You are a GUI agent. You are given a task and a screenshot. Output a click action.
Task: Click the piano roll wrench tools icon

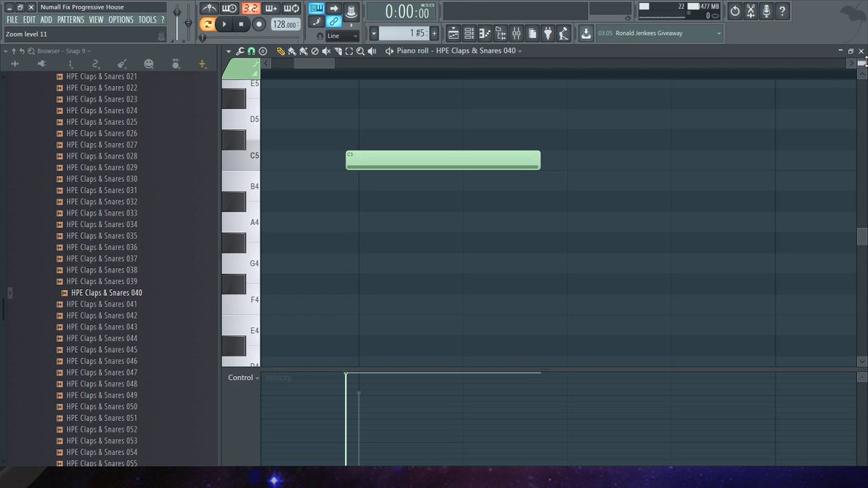(239, 51)
